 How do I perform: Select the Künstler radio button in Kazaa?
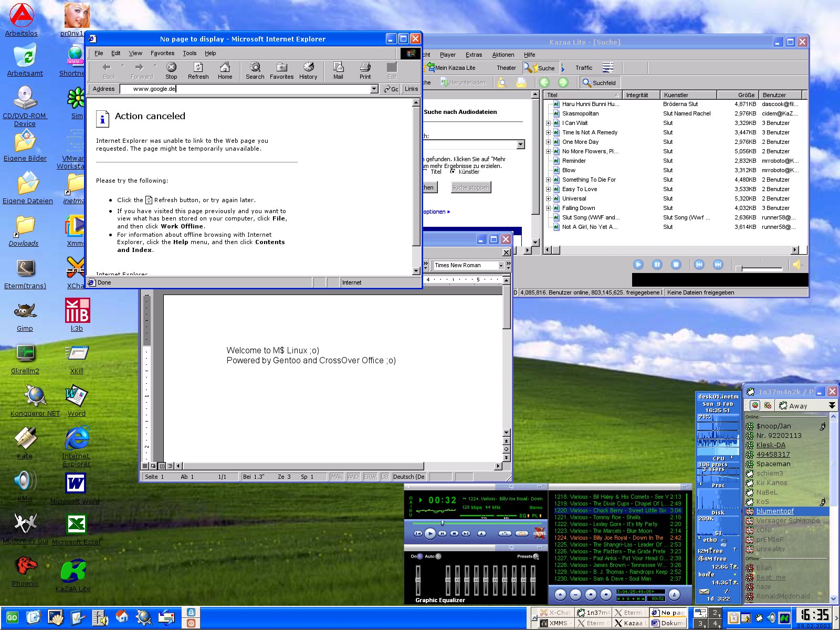(453, 172)
